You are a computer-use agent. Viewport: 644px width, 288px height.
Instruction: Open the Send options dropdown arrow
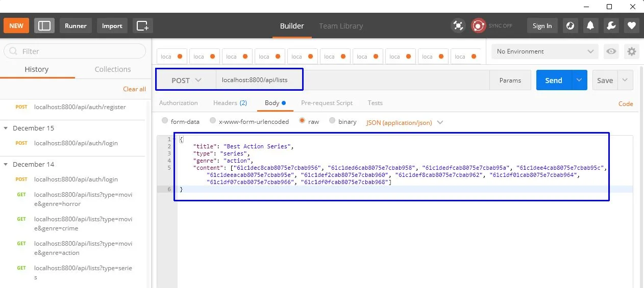(x=579, y=81)
